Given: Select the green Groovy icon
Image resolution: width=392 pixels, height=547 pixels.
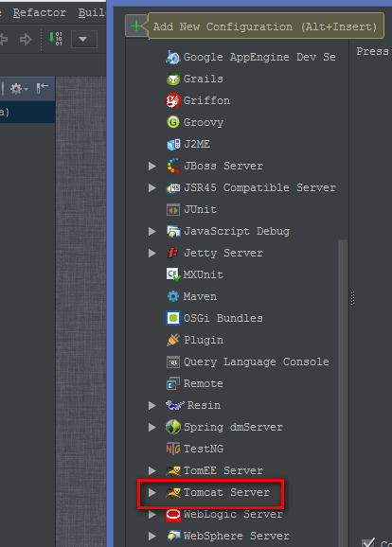Looking at the screenshot, I should (172, 122).
